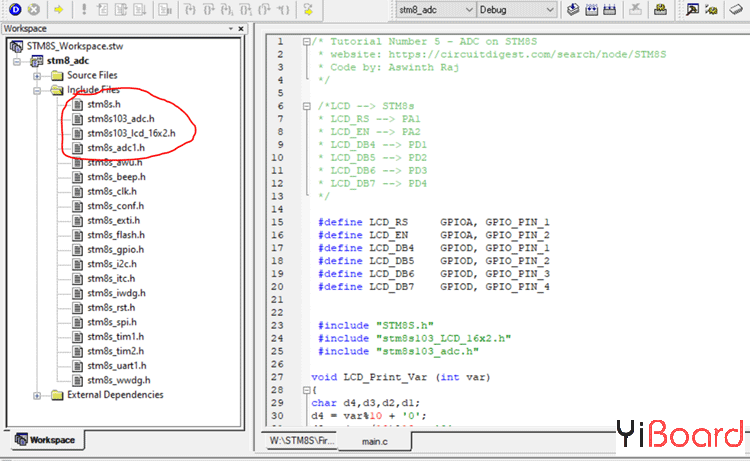Expand the Source Files folder

[37, 76]
